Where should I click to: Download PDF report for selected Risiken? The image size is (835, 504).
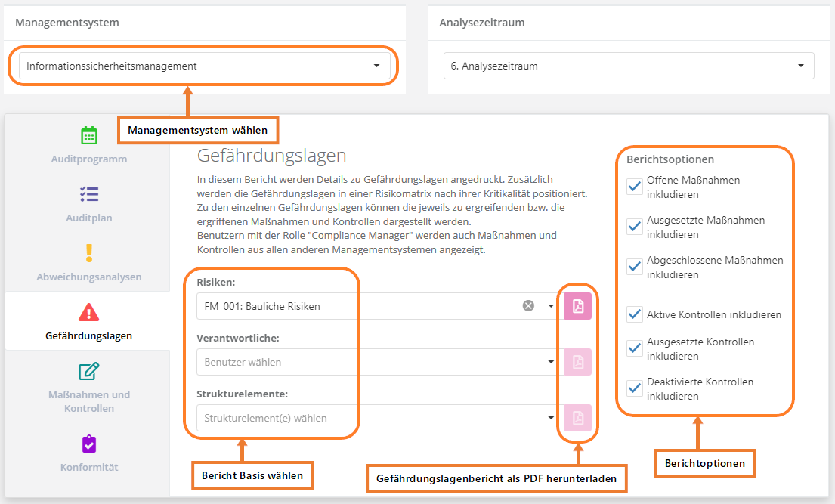tap(578, 306)
